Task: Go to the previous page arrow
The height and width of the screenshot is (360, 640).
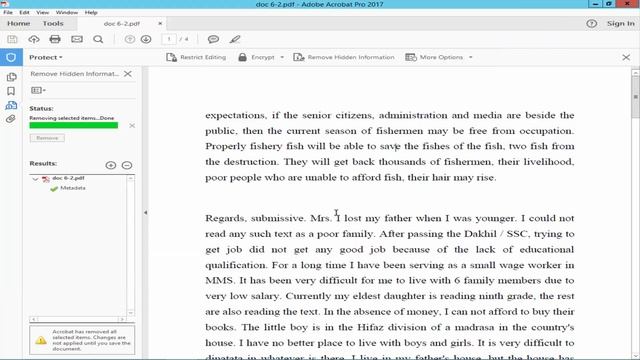Action: coord(129,39)
